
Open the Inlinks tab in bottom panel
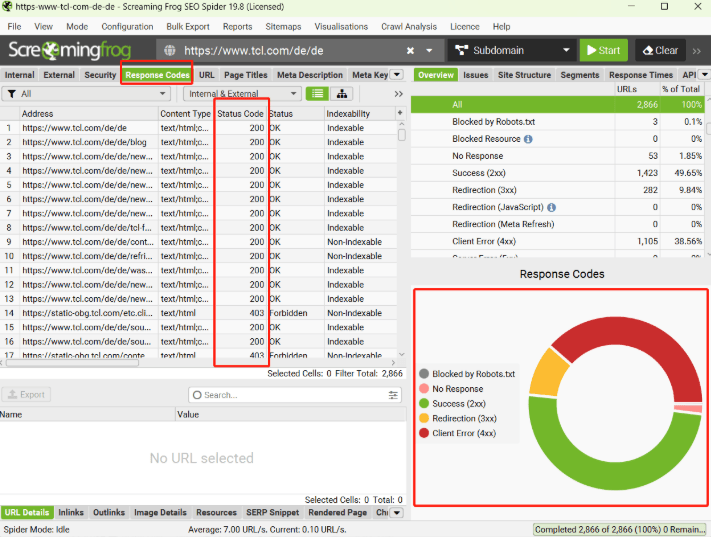71,513
